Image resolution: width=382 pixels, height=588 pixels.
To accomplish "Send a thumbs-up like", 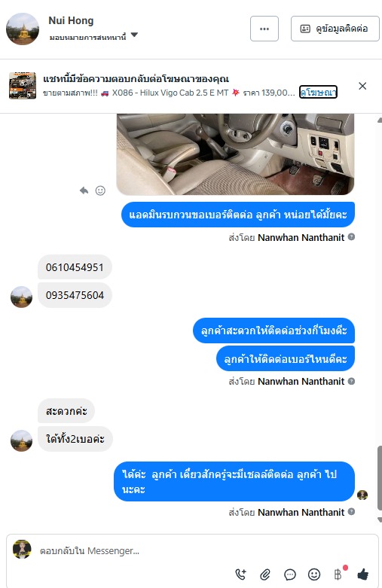I will (x=362, y=574).
